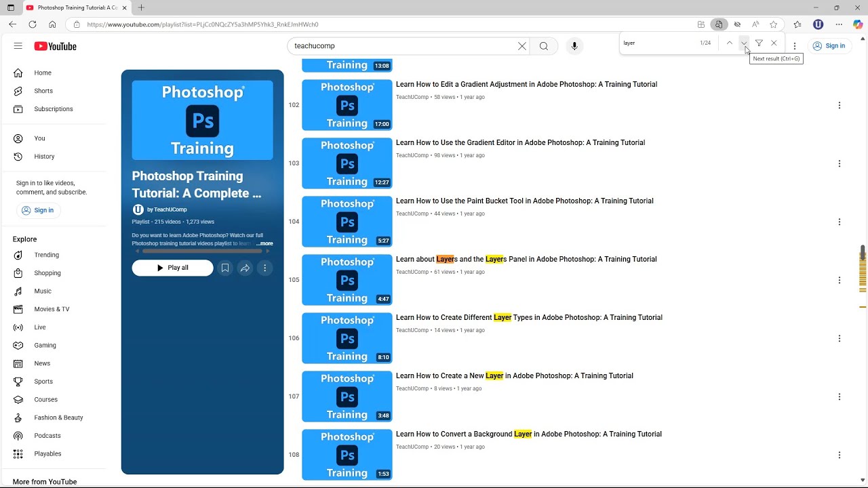Clear the teachucomp search text
The width and height of the screenshot is (868, 488).
pyautogui.click(x=521, y=46)
